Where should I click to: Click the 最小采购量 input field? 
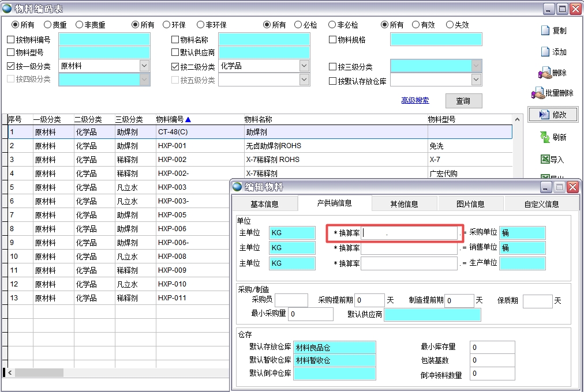click(x=310, y=314)
